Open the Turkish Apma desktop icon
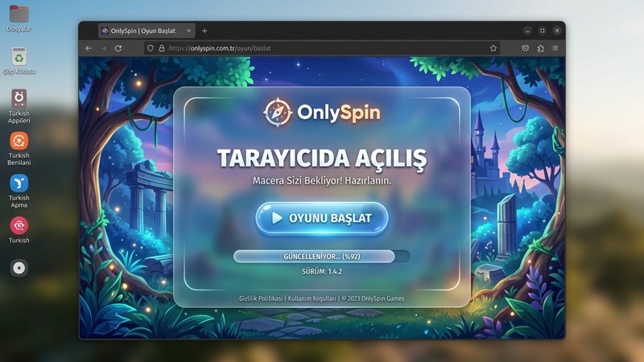The height and width of the screenshot is (362, 644). pyautogui.click(x=19, y=191)
